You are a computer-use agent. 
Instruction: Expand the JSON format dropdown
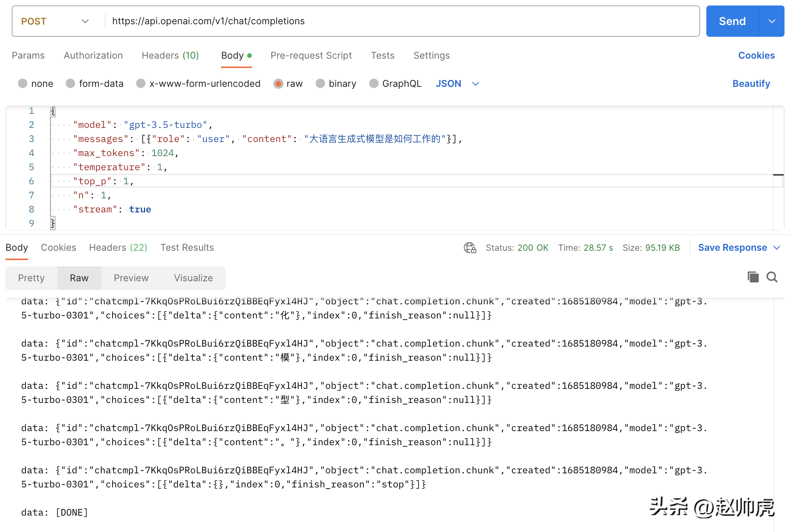pyautogui.click(x=476, y=84)
